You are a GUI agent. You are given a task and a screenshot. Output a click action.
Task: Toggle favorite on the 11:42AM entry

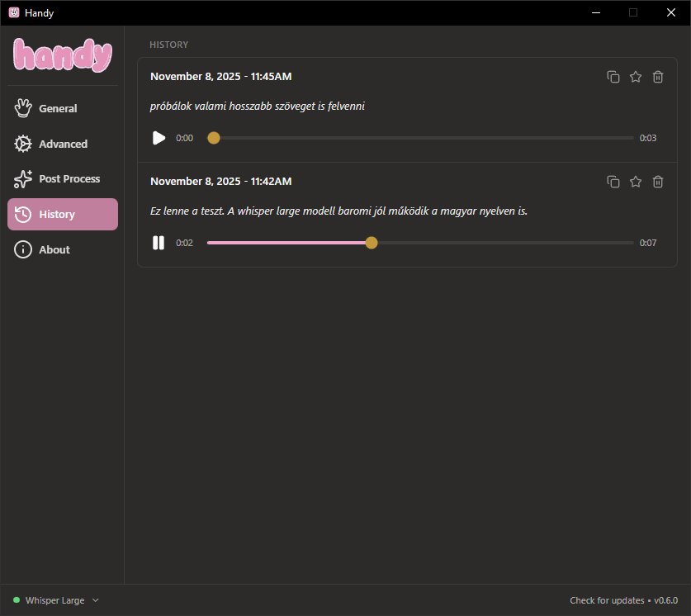tap(636, 181)
